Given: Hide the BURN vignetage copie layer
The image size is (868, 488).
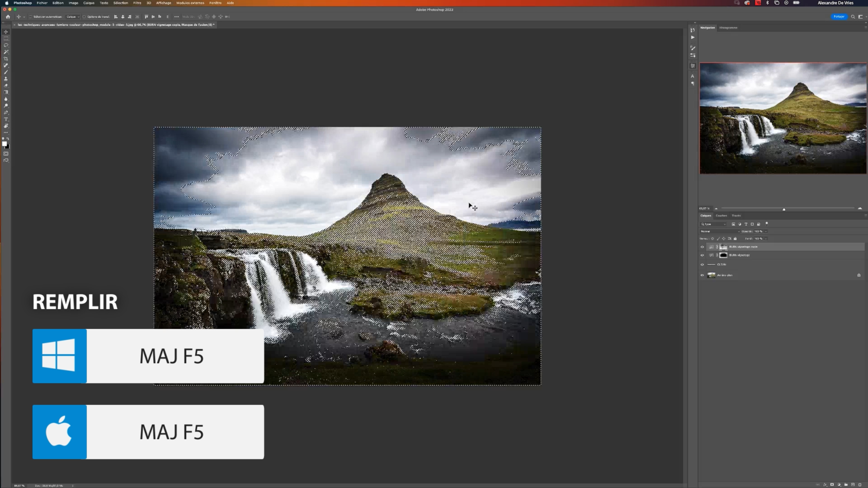Looking at the screenshot, I should 702,247.
